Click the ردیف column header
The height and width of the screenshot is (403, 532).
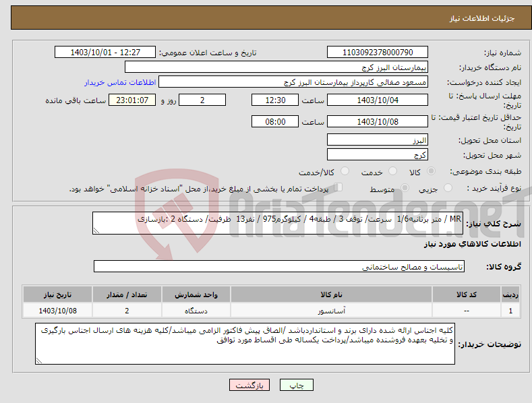[510, 294]
